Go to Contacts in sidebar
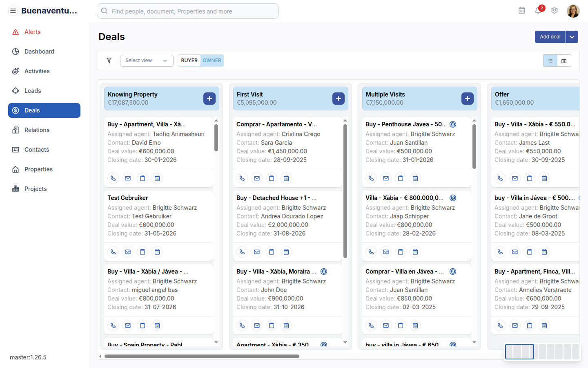Screen dimensions: 588x368 pos(44,150)
